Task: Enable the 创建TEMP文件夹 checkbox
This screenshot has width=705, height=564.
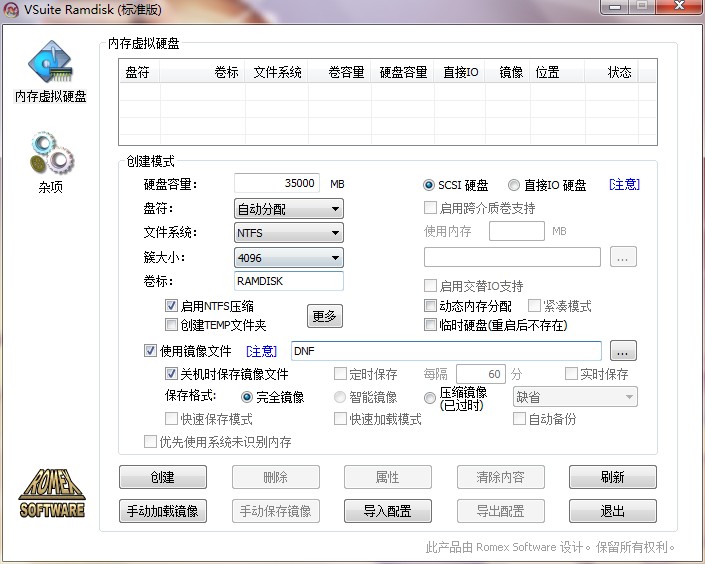Action: click(x=172, y=325)
